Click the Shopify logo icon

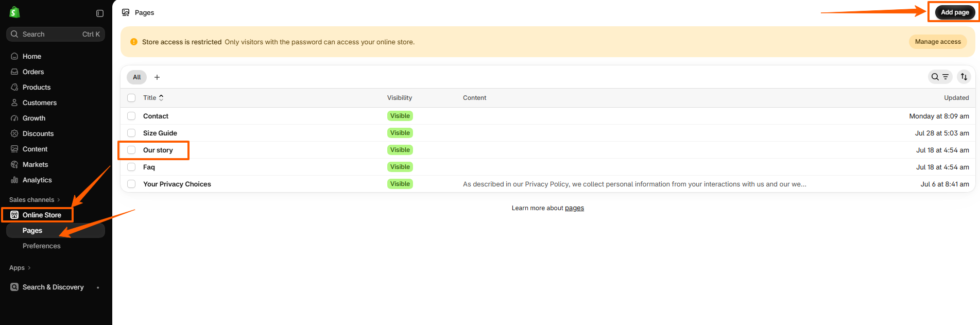coord(14,12)
